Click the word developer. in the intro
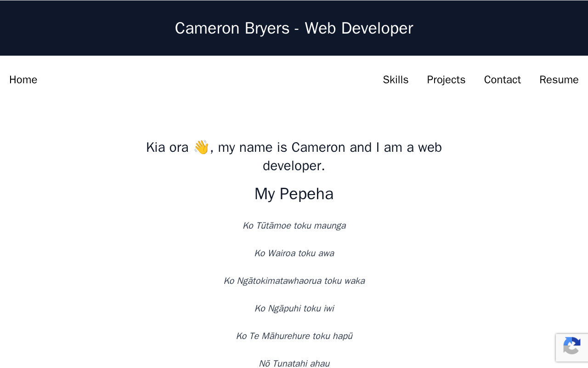The height and width of the screenshot is (368, 588). [294, 166]
